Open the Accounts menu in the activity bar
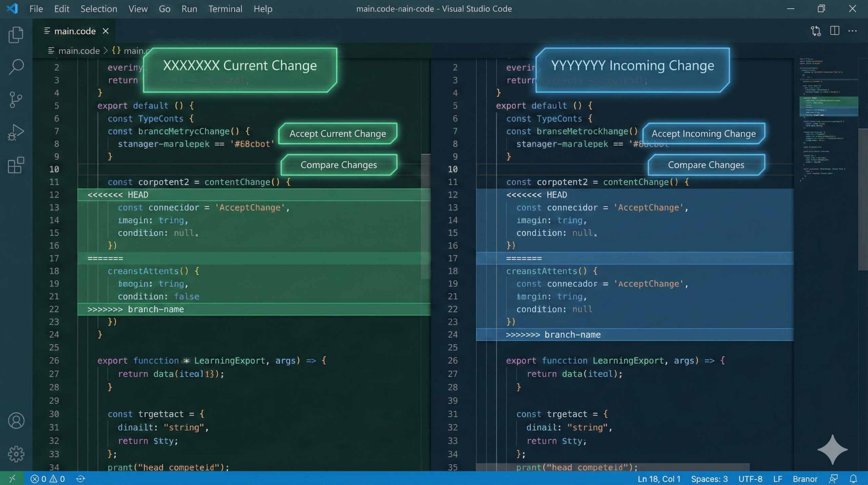 (x=16, y=421)
